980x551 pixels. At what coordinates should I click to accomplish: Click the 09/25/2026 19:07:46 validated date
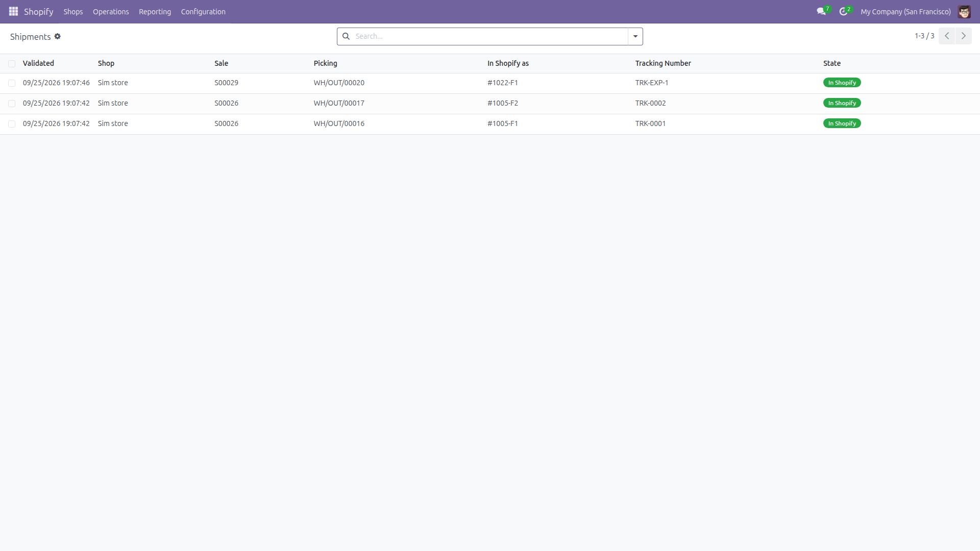[x=56, y=83]
